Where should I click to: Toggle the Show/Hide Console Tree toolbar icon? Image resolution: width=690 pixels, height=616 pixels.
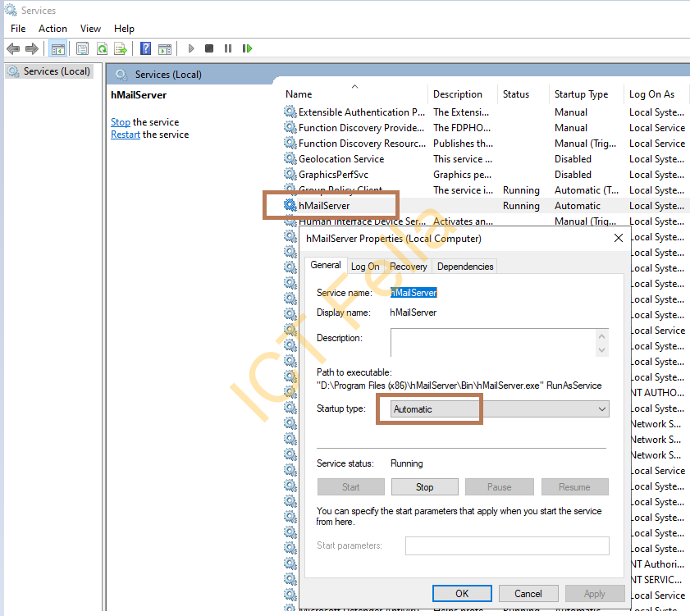pos(58,48)
